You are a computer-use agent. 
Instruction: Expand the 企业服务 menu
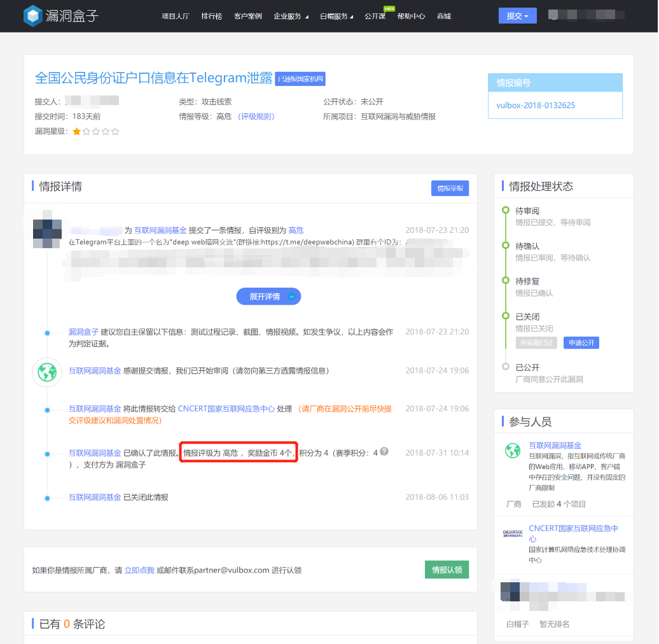point(291,17)
